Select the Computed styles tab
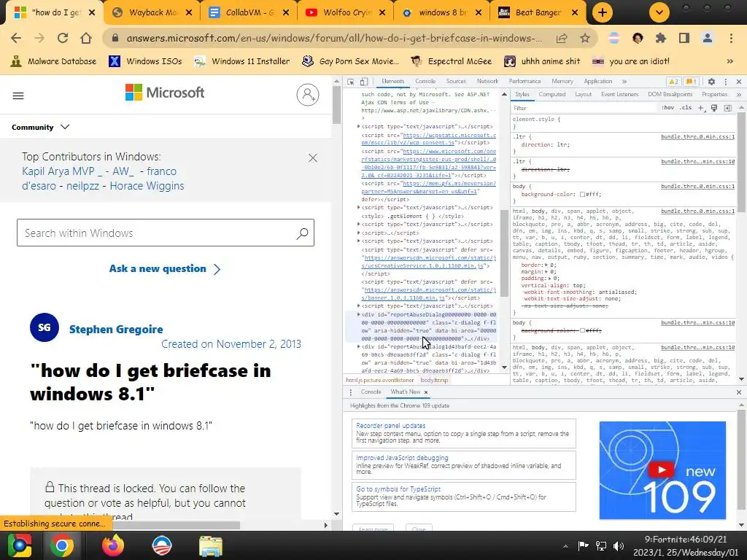The image size is (747, 560). pos(551,94)
